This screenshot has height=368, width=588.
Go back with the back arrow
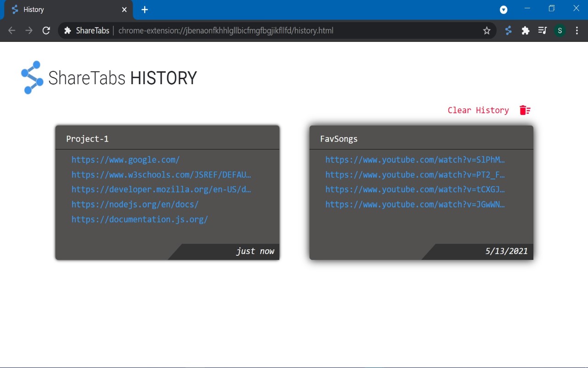[x=12, y=31]
